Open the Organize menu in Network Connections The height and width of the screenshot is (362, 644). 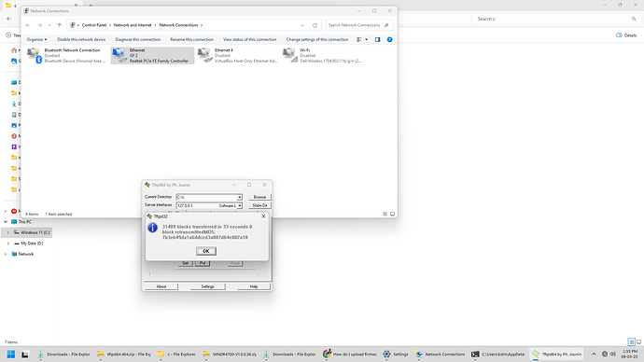pos(36,39)
